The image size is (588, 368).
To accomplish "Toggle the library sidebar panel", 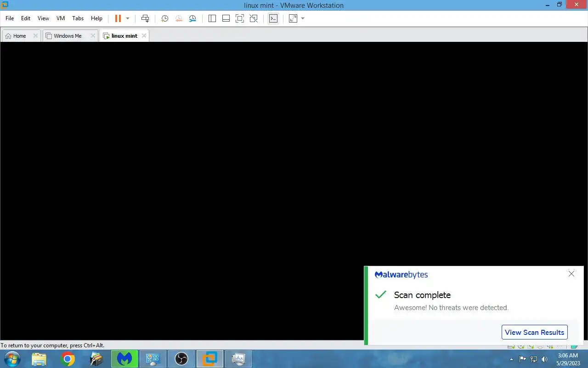I will [x=212, y=18].
